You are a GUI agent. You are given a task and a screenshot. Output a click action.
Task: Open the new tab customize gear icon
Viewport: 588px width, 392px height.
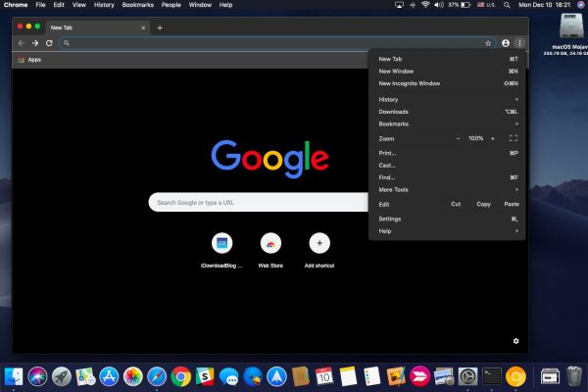516,341
